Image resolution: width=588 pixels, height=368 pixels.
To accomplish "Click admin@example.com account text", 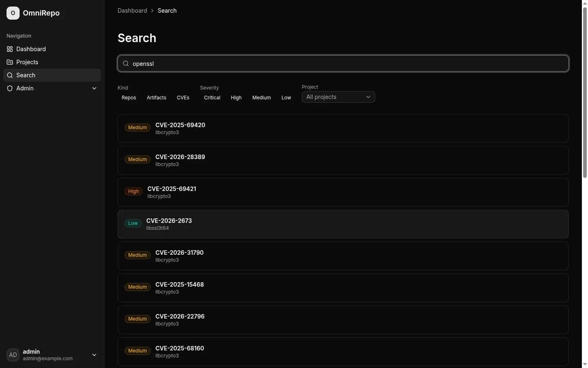I will pos(48,359).
